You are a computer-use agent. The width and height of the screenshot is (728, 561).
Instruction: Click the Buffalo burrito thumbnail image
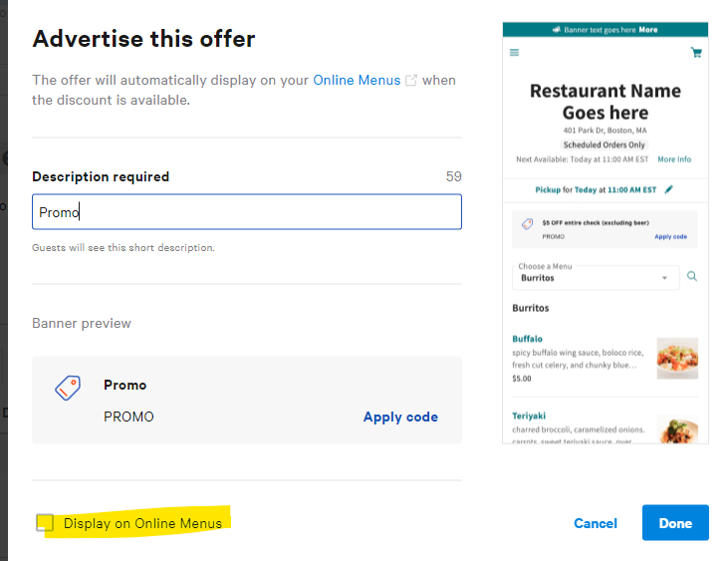677,359
